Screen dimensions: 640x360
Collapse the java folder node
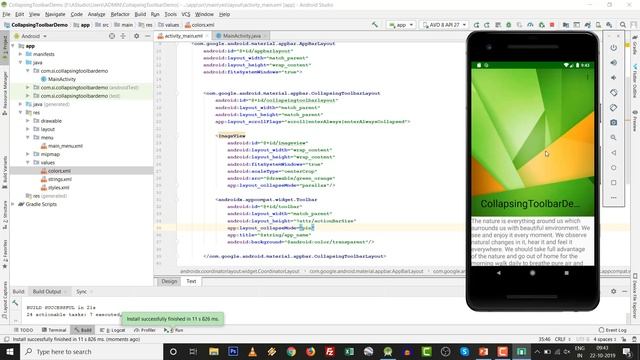click(x=20, y=62)
